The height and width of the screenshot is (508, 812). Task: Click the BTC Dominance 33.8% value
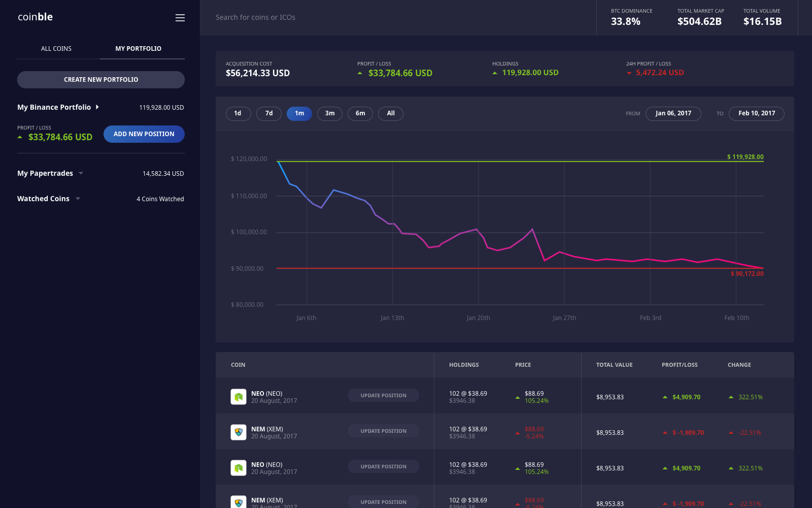(626, 21)
